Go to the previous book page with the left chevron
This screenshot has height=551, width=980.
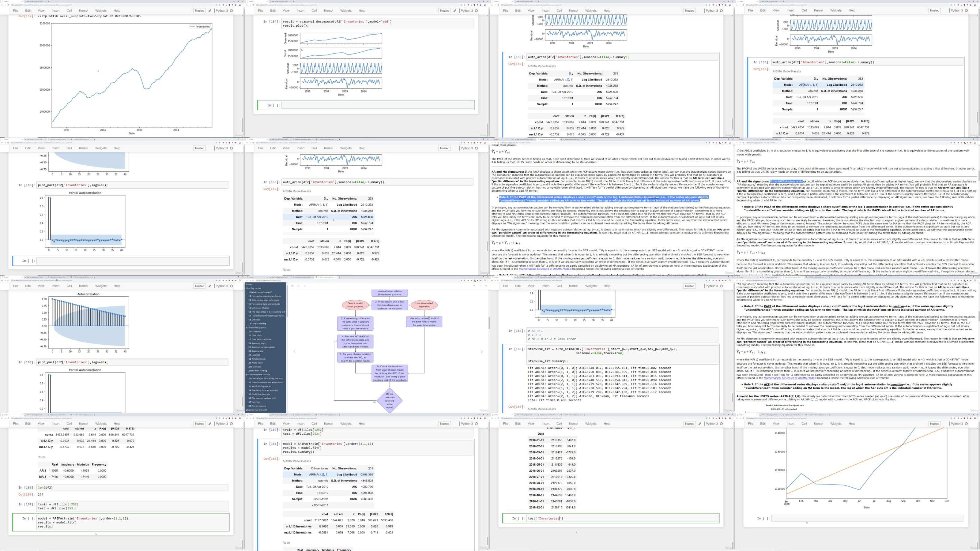click(294, 351)
